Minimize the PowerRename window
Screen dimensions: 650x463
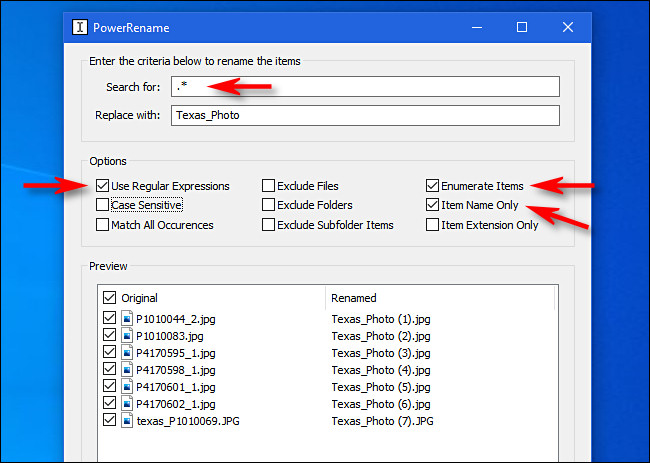click(477, 27)
